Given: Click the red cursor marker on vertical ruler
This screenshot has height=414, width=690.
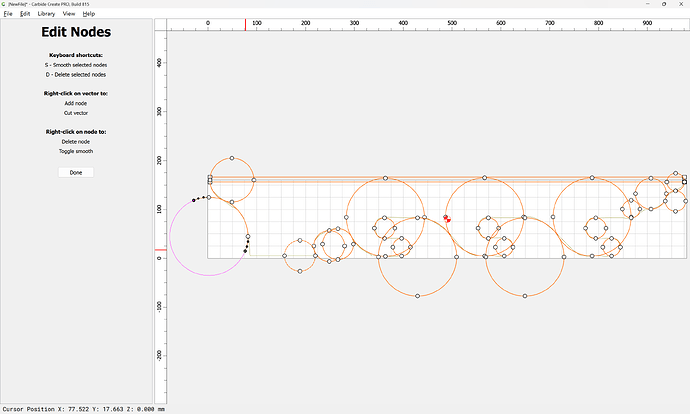Looking at the screenshot, I should (x=160, y=249).
